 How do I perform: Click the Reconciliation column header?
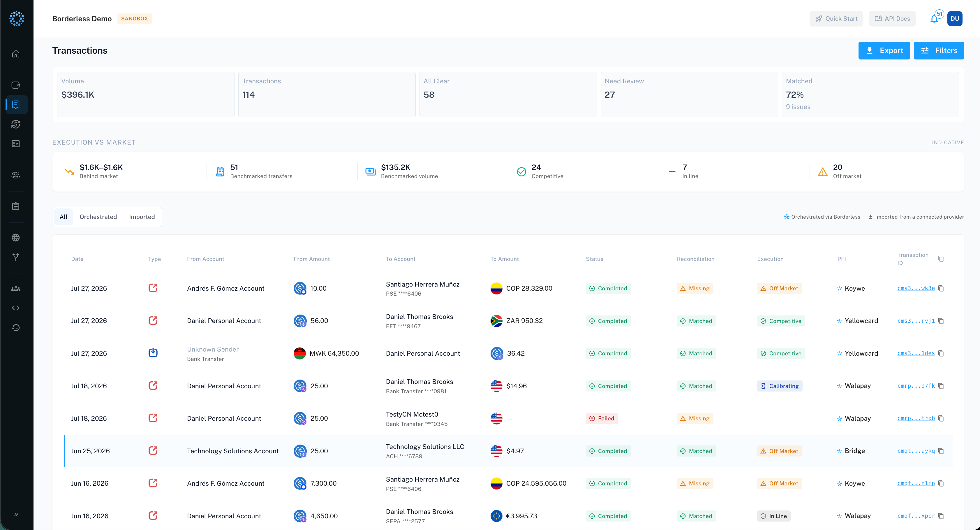(695, 259)
